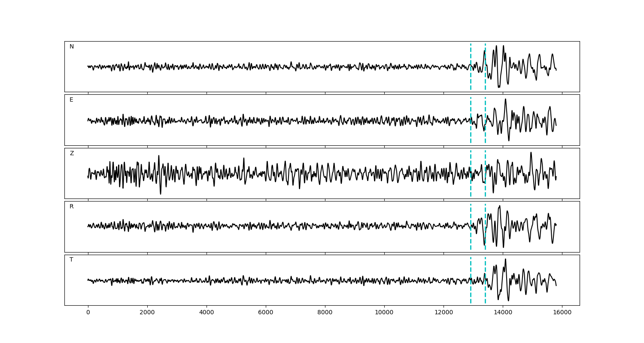
Task: Click the 16000 x-axis tick label
Action: pyautogui.click(x=562, y=313)
